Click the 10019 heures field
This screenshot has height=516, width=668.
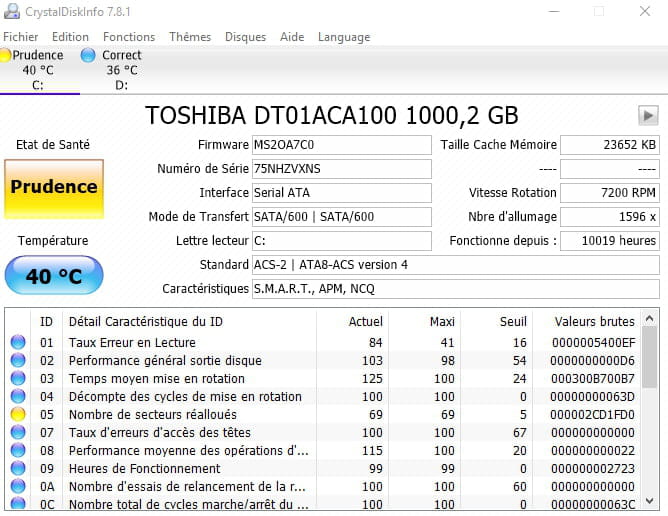click(x=610, y=241)
